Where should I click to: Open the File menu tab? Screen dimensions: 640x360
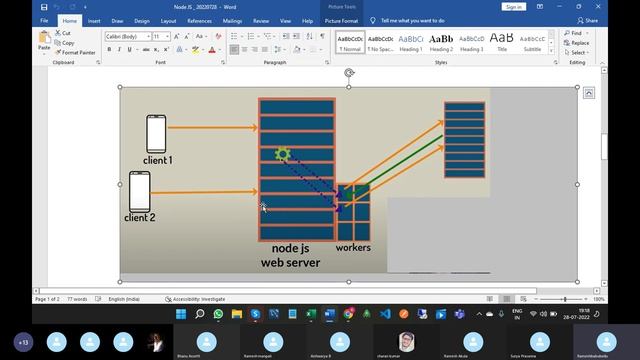pyautogui.click(x=44, y=21)
